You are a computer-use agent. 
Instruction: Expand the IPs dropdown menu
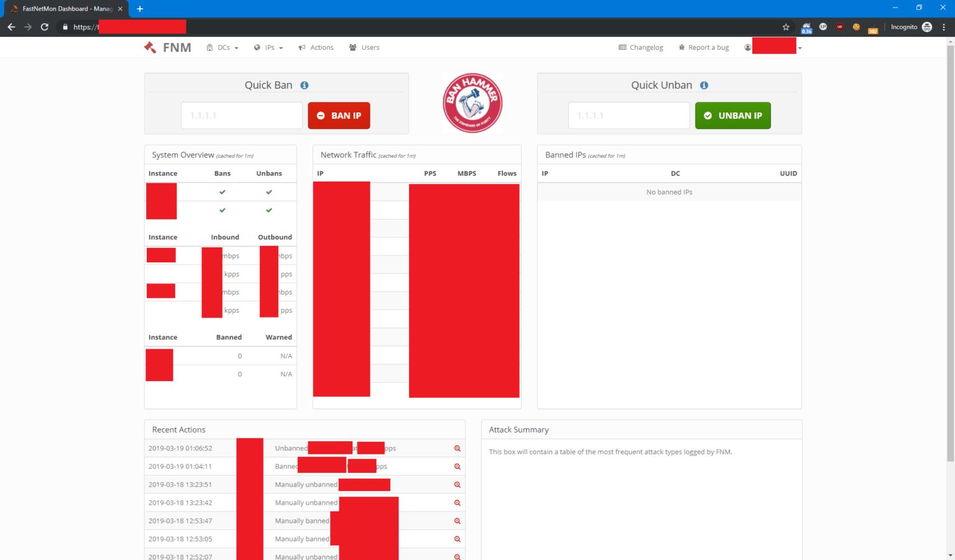[x=269, y=47]
